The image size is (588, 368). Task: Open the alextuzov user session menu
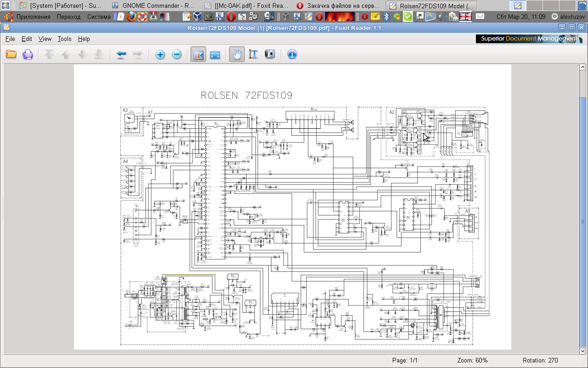point(568,17)
